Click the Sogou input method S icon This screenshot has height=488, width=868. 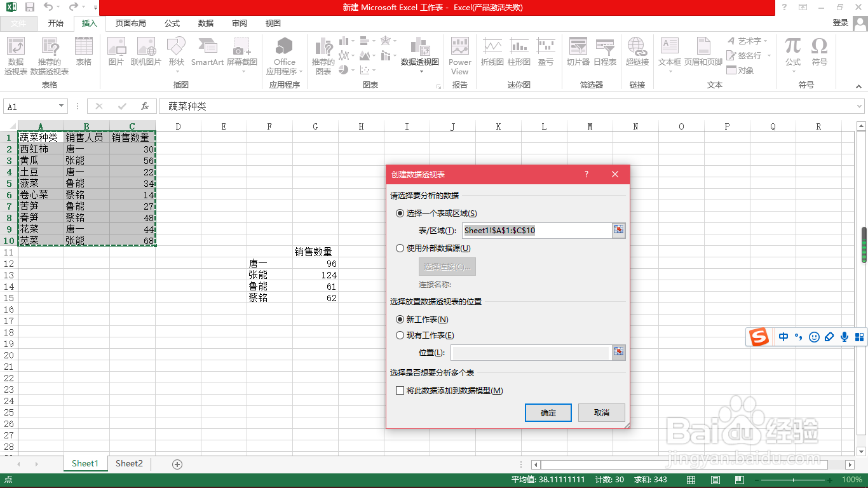[759, 337]
